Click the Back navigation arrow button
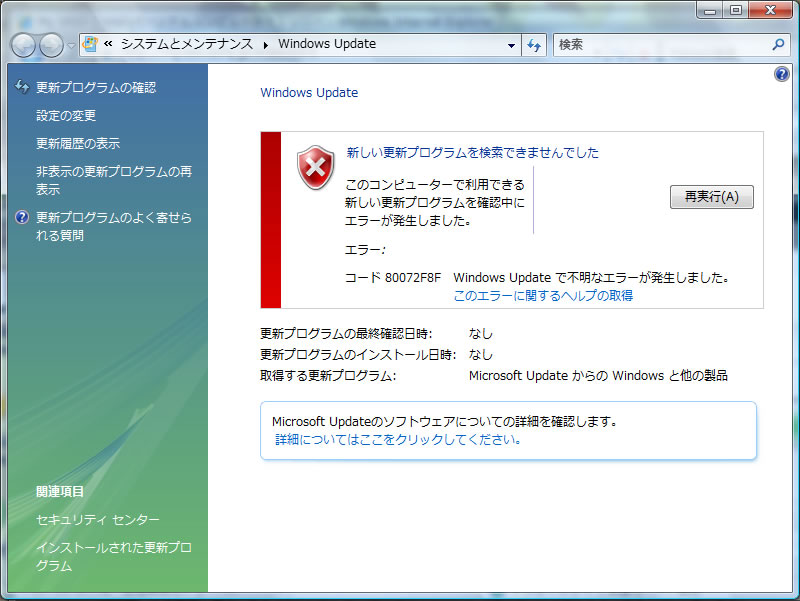 point(23,45)
